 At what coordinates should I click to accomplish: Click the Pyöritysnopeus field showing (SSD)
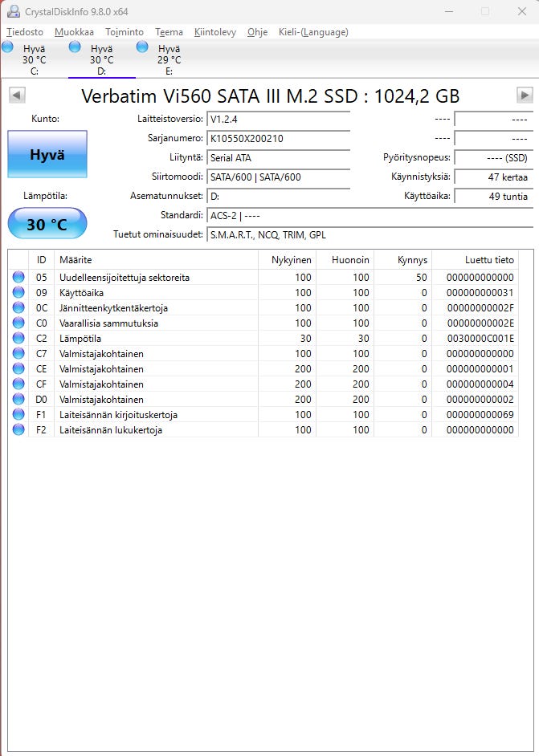(x=494, y=157)
